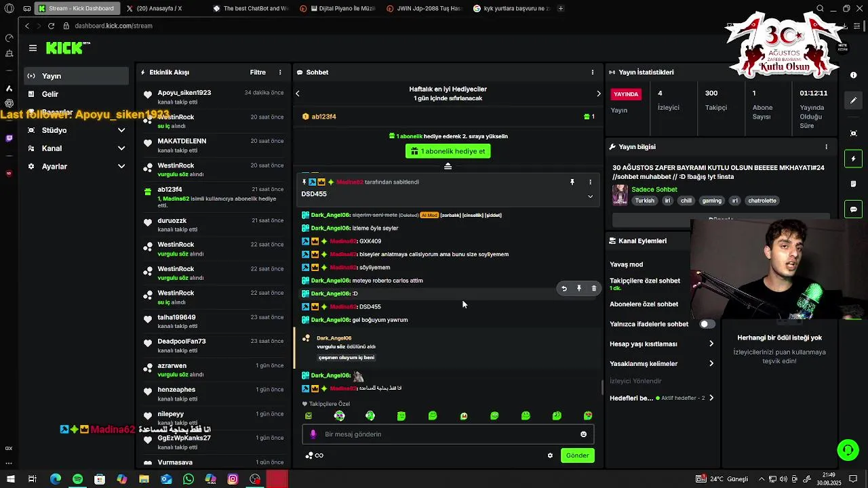
Task: Open Hedefleri belirle arrow
Action: [711, 399]
